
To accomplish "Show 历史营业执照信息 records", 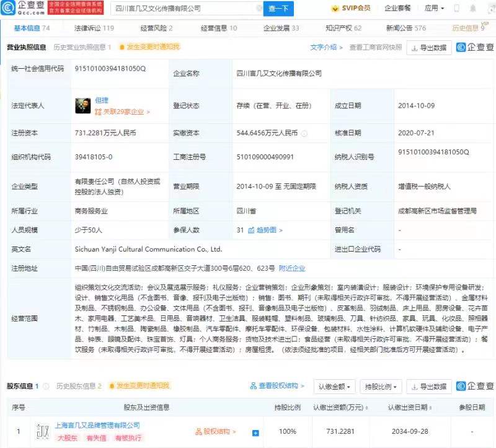I will click(82, 47).
